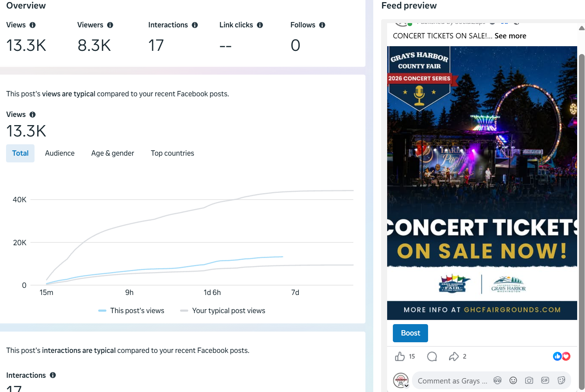
Task: Click the info icon beside Views above the chart
Action: tap(32, 114)
